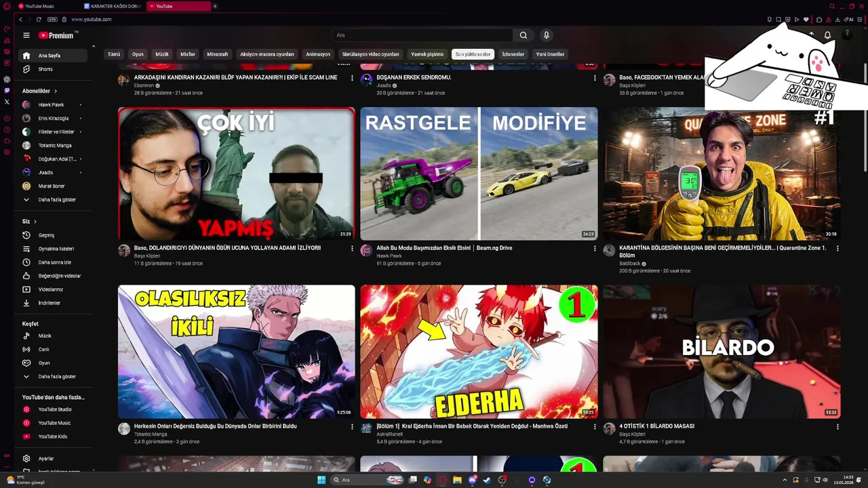Click the Shorts icon in sidebar

point(26,69)
